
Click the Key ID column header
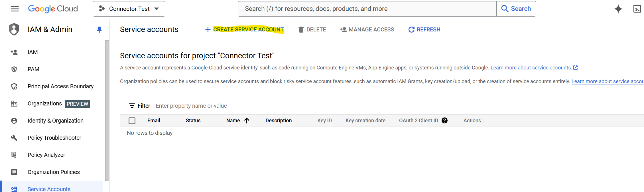(324, 121)
